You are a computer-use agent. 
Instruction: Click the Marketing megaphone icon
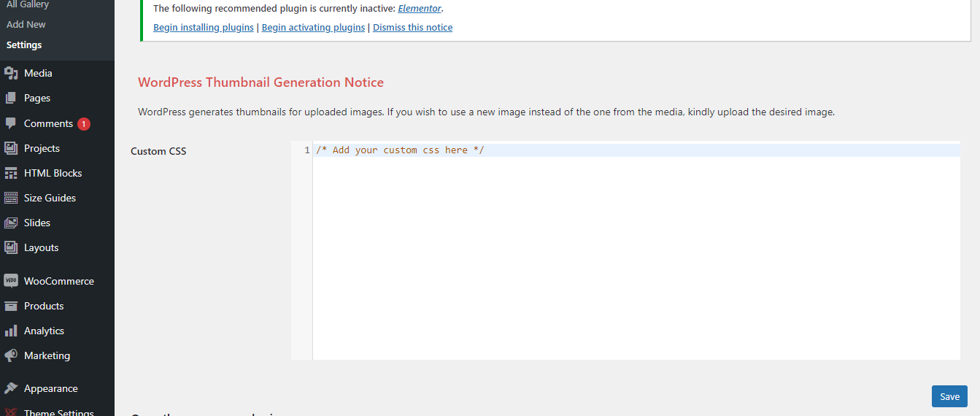11,355
